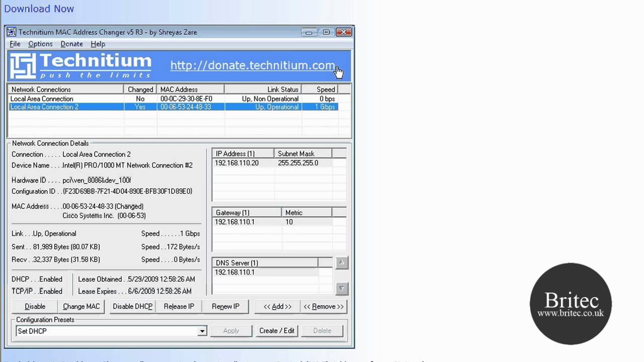
Task: Move the DNS server up with the arrow
Action: 341,262
